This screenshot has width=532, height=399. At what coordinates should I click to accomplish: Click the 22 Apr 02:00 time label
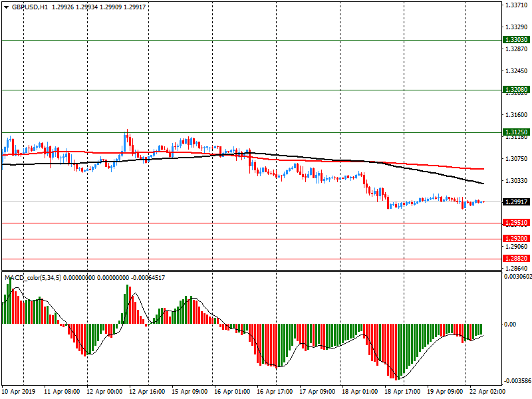[486, 392]
